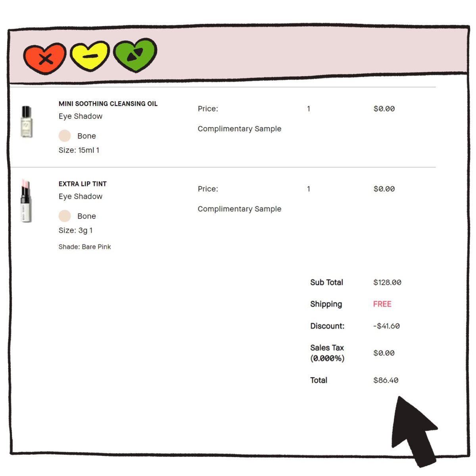Click the Discount amount -$41.60

coord(386,326)
